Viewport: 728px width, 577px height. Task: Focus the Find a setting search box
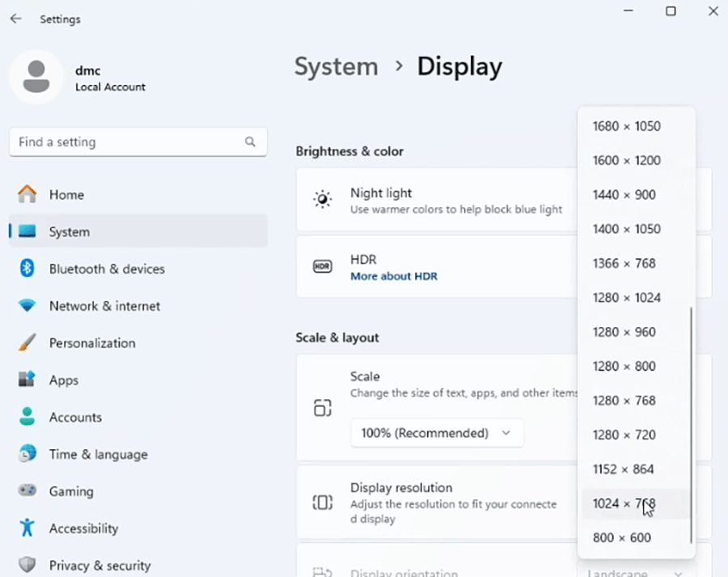[x=138, y=142]
